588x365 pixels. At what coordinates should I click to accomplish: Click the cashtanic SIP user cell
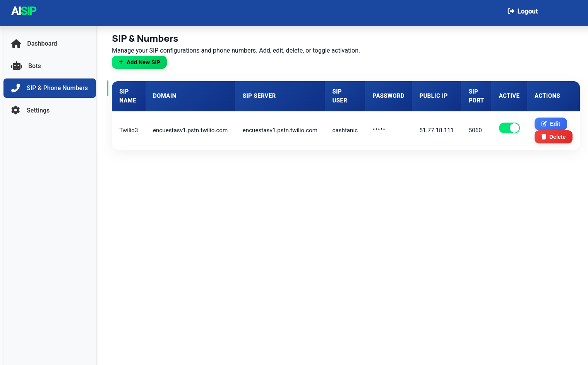[345, 130]
